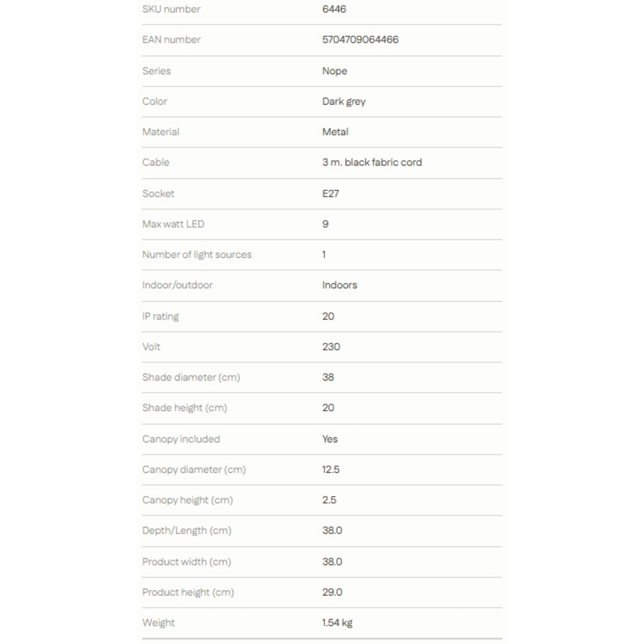Click the Max watt LED label

point(173,224)
